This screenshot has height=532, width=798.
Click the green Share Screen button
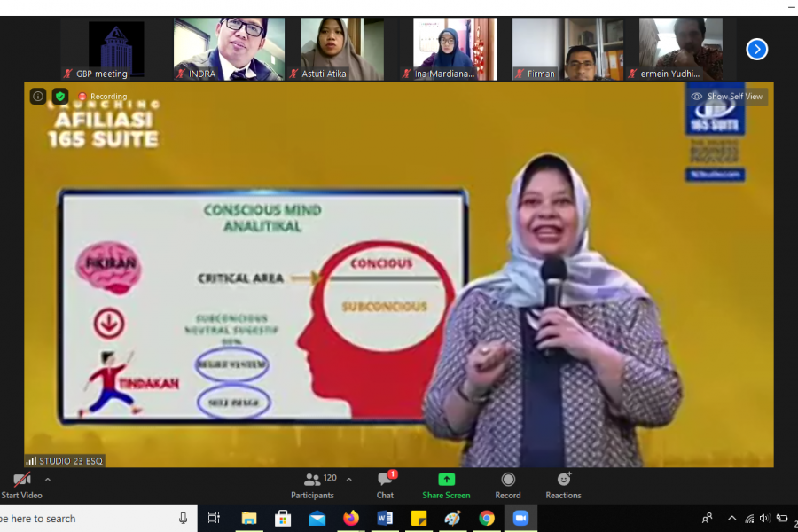(x=446, y=484)
